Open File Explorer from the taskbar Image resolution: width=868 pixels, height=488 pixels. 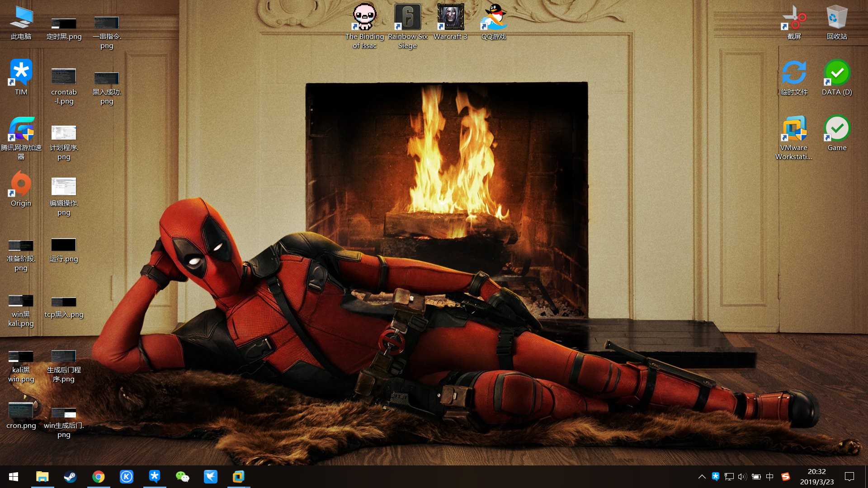(42, 477)
